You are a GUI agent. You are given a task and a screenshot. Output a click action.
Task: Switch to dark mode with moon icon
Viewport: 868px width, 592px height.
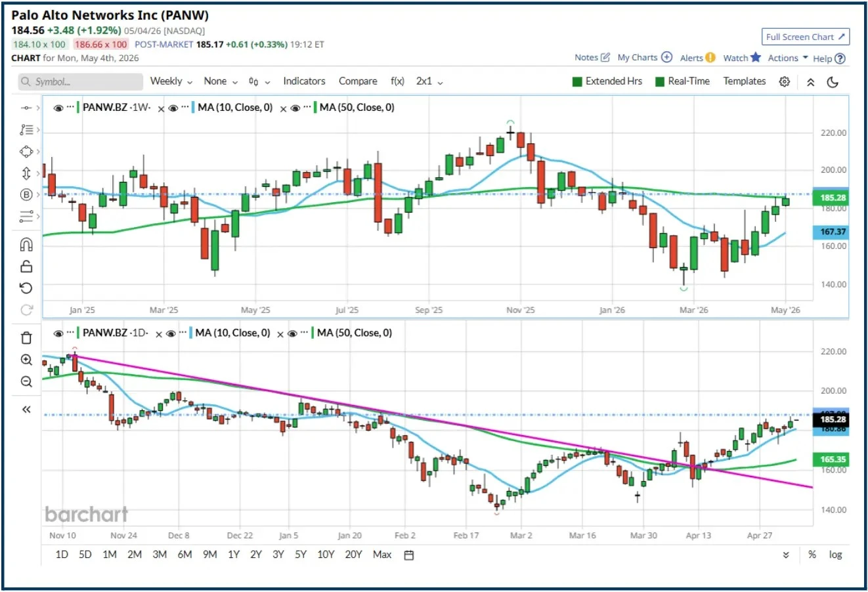[x=833, y=82]
